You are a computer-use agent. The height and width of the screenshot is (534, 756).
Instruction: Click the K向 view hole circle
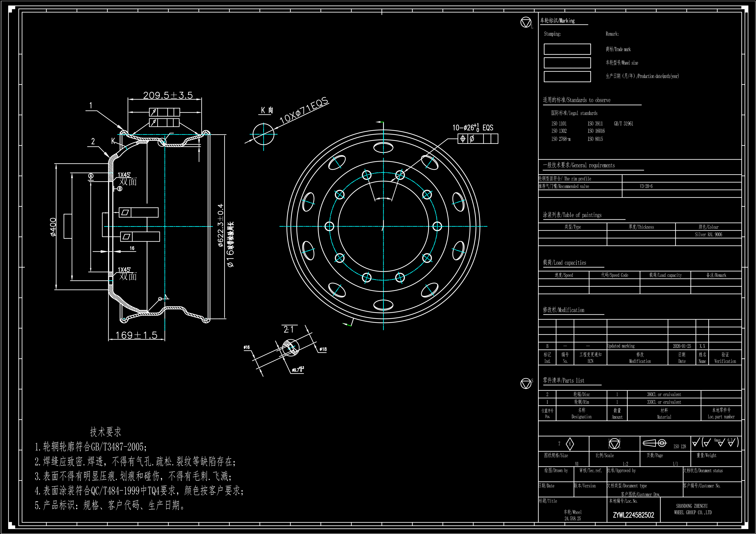(263, 134)
